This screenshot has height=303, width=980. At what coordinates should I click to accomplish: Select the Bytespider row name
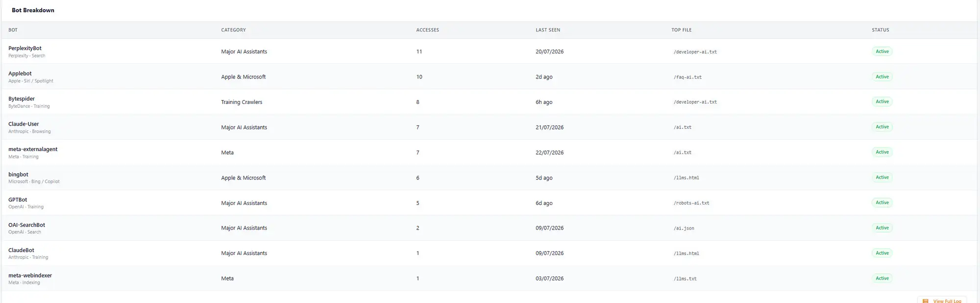click(x=22, y=99)
